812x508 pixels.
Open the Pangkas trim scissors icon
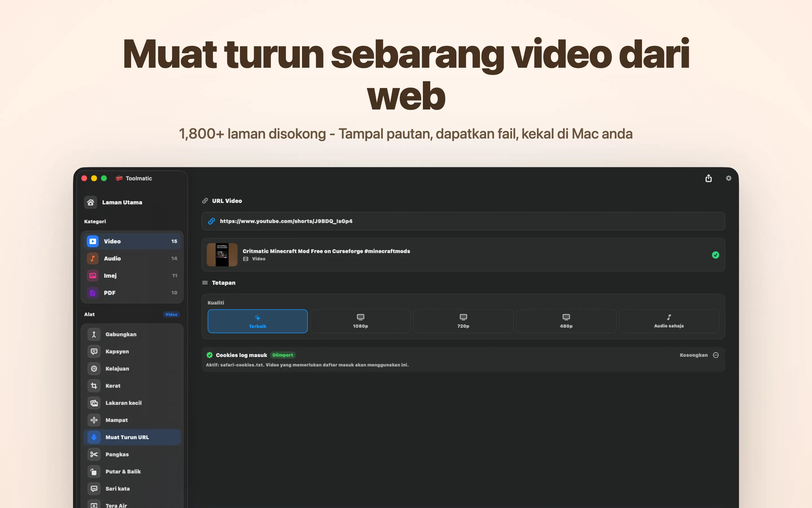(94, 454)
